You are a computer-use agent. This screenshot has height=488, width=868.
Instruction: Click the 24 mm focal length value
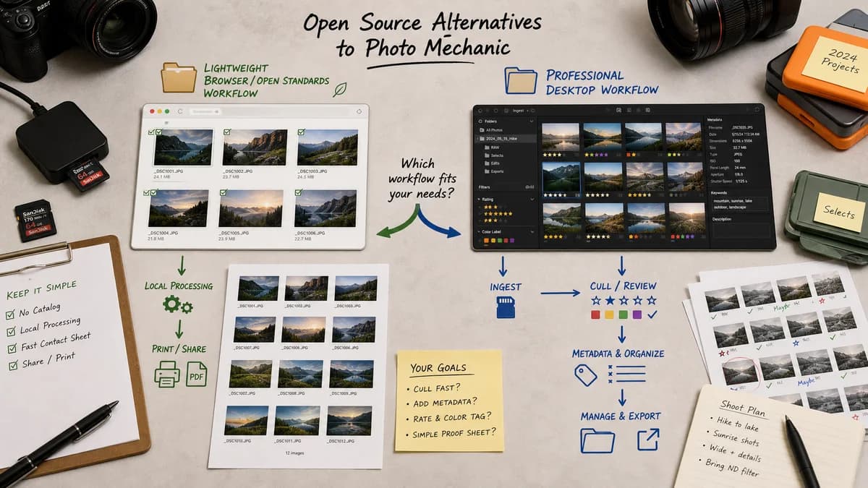[x=740, y=168]
